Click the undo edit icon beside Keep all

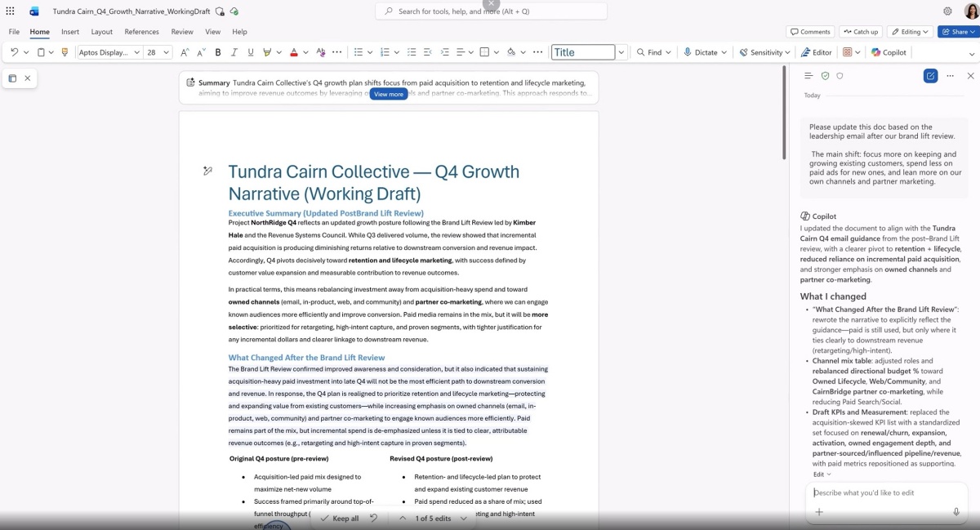tap(373, 519)
